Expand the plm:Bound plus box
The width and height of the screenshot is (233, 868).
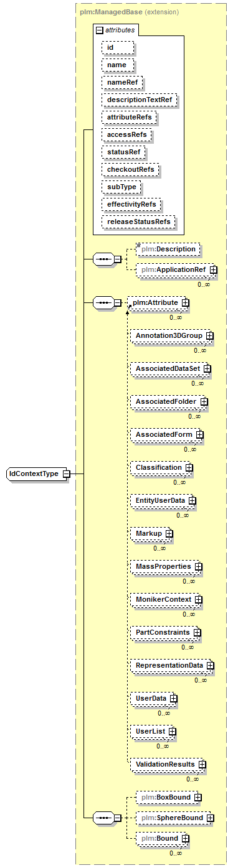pos(185,839)
